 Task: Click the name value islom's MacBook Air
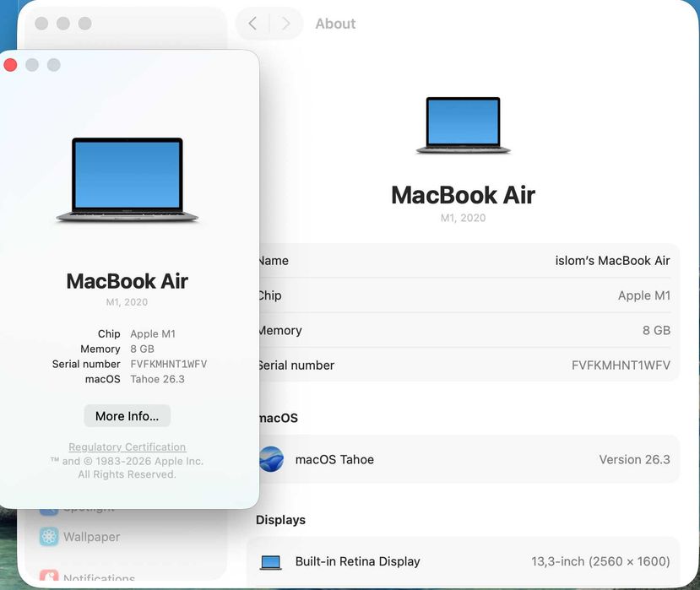(x=612, y=261)
